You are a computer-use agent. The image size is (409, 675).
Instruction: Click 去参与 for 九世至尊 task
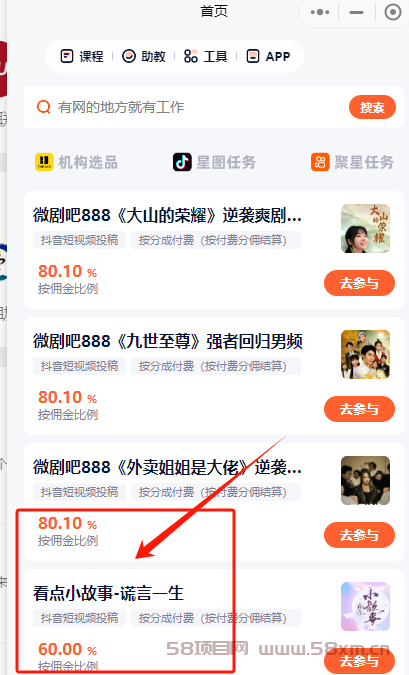pyautogui.click(x=359, y=409)
